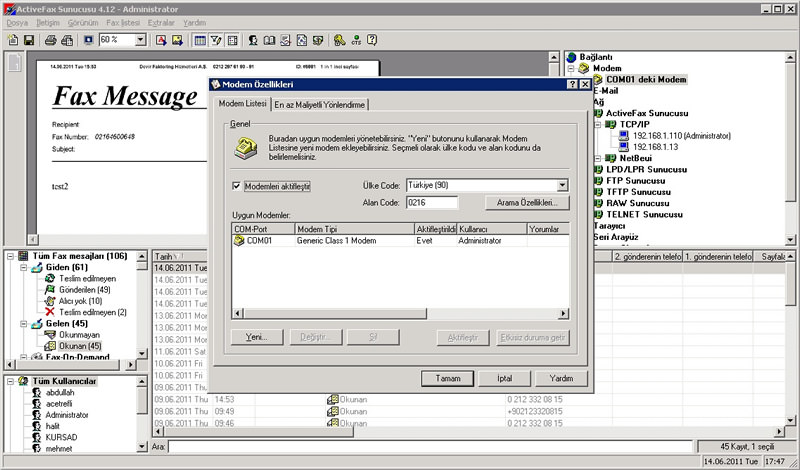Image resolution: width=800 pixels, height=470 pixels.
Task: Click the CTS status toolbar icon
Action: (356, 40)
